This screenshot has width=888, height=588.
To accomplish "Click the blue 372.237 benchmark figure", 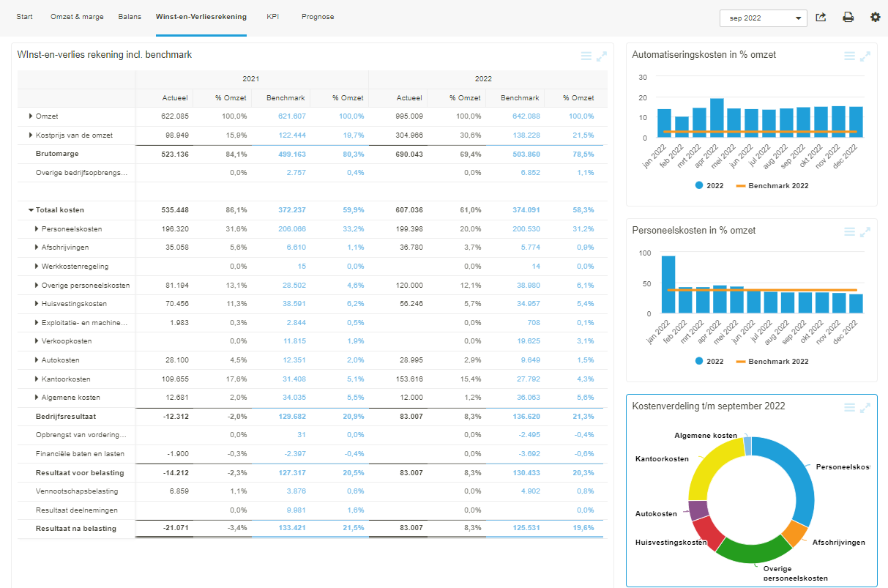I will tap(292, 209).
